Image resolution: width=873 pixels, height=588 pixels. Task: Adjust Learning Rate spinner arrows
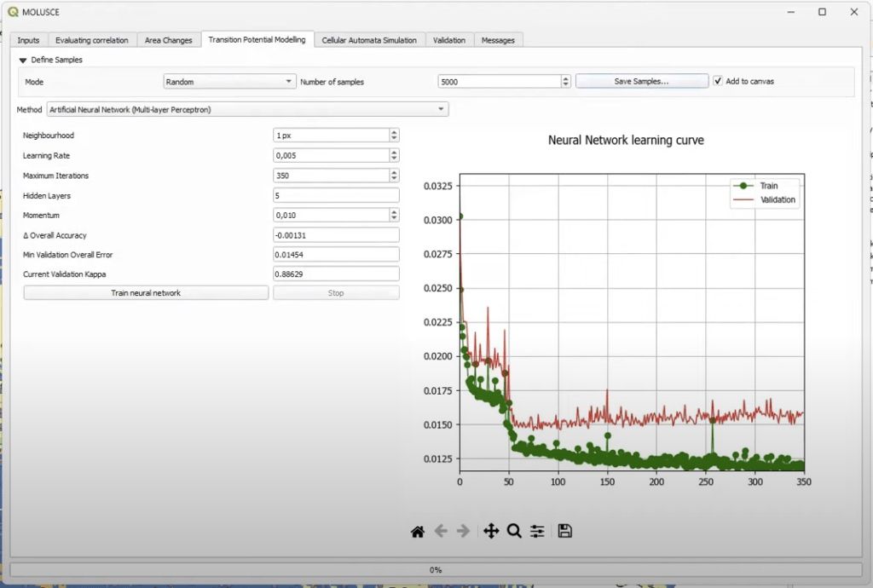(394, 155)
